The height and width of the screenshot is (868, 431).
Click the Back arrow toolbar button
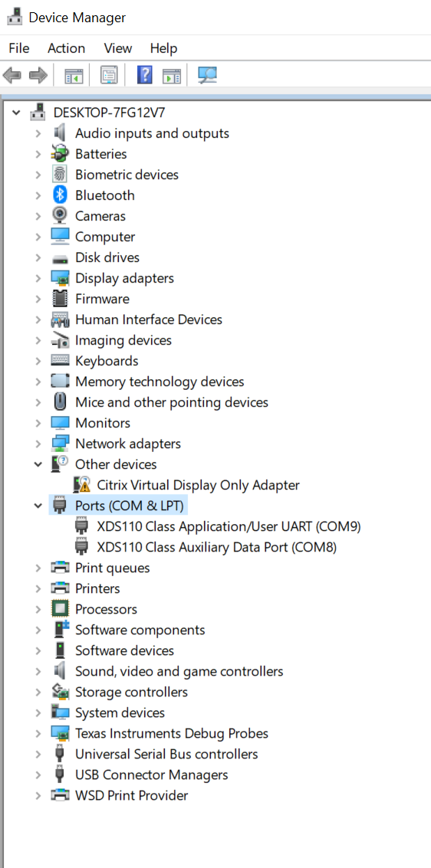coord(12,75)
